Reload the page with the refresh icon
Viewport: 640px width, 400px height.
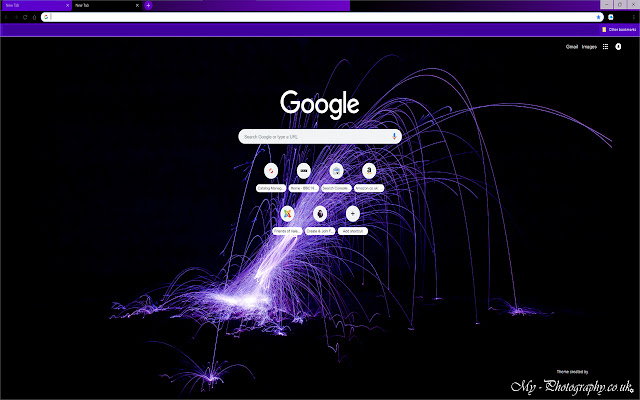(x=25, y=17)
